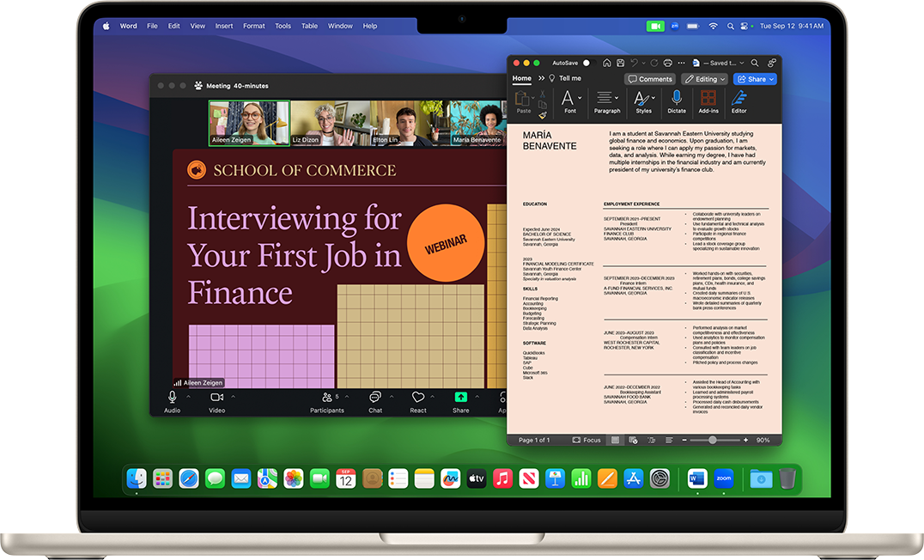Switch to Outline view icon
This screenshot has height=560, width=924.
pos(651,441)
